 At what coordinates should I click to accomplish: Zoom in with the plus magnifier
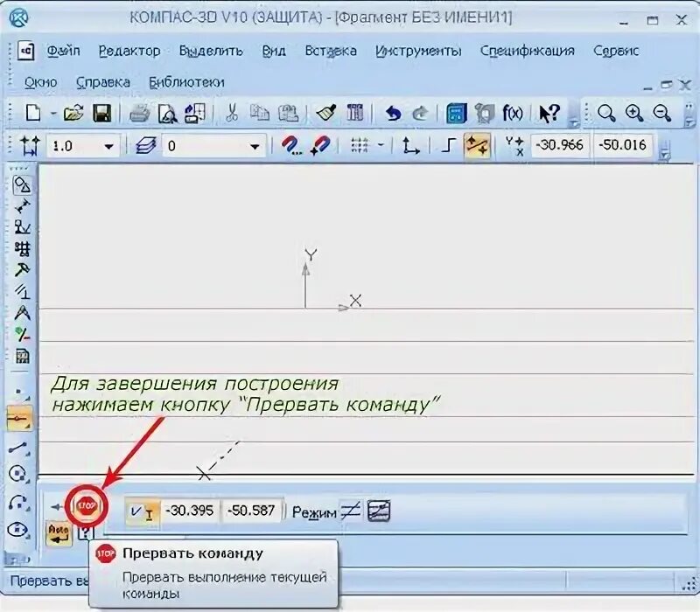pos(633,114)
